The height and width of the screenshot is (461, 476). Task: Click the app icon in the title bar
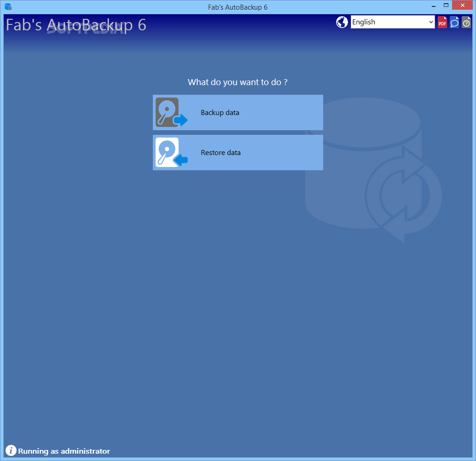pos(8,7)
